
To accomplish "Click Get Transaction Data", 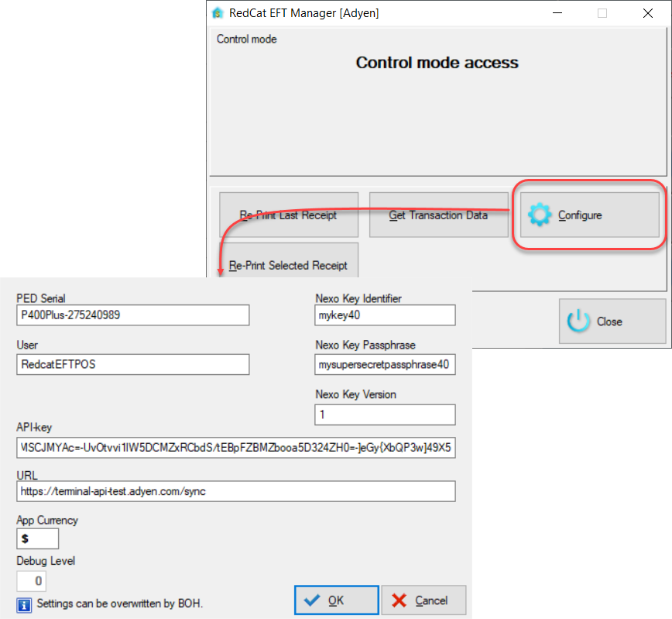I will (x=438, y=215).
